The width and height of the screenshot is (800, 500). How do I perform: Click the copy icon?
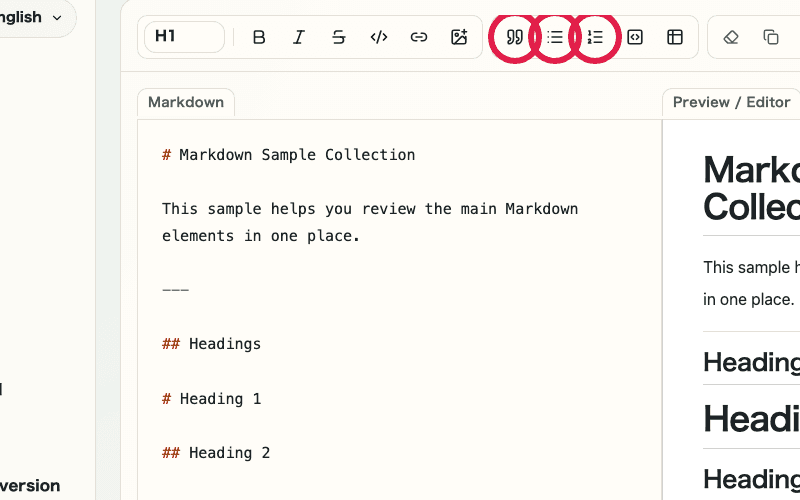point(771,37)
